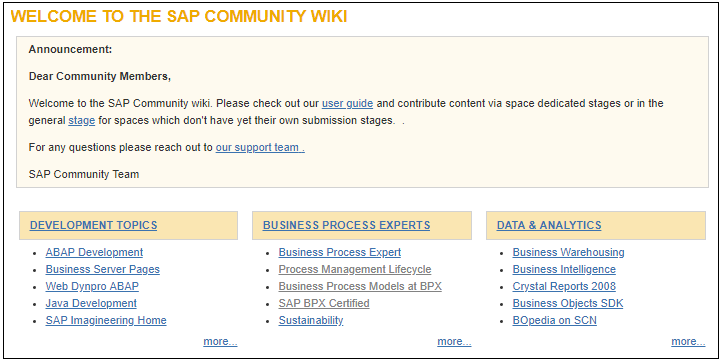Open Business Process Expert link
Screen dimensions: 722x360
(340, 252)
